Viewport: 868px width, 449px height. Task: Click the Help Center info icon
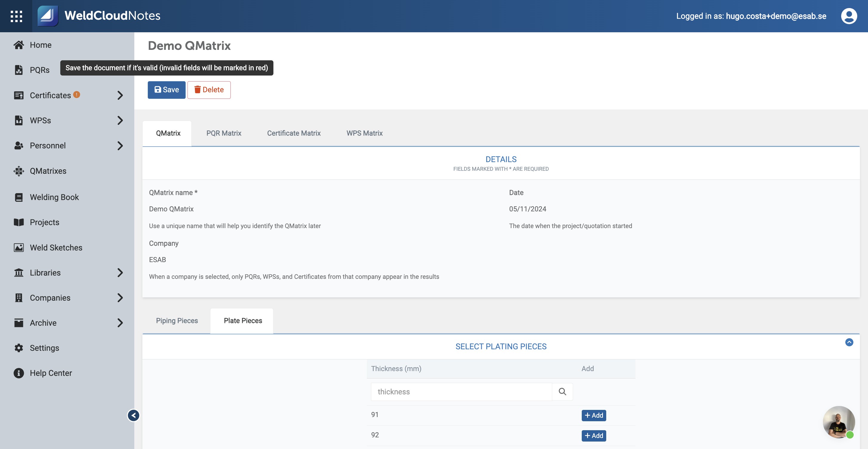[x=19, y=373]
